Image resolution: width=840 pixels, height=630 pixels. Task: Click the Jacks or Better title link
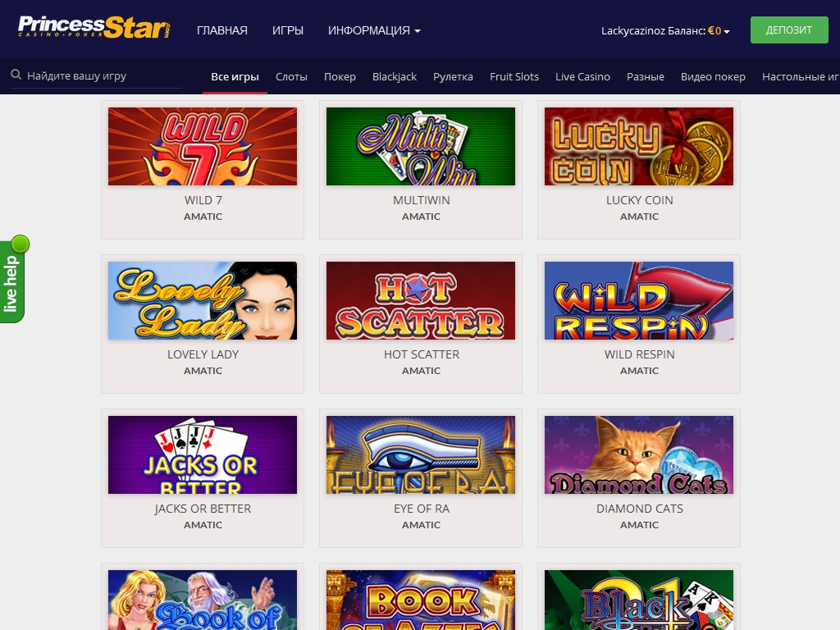203,509
